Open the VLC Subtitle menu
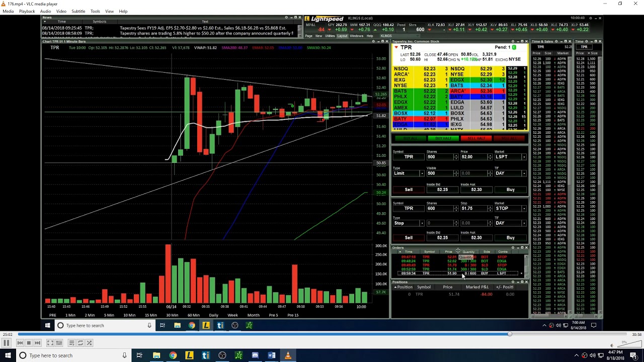 click(78, 11)
